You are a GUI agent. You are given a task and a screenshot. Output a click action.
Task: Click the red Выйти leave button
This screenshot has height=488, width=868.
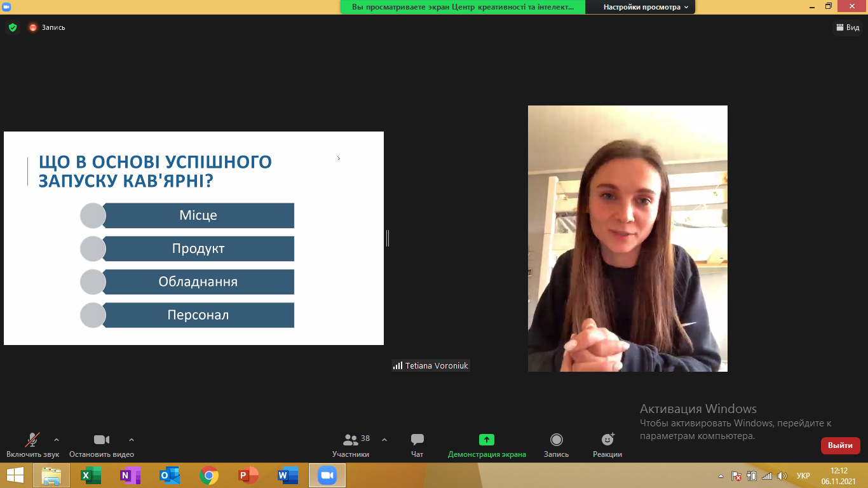tap(841, 445)
